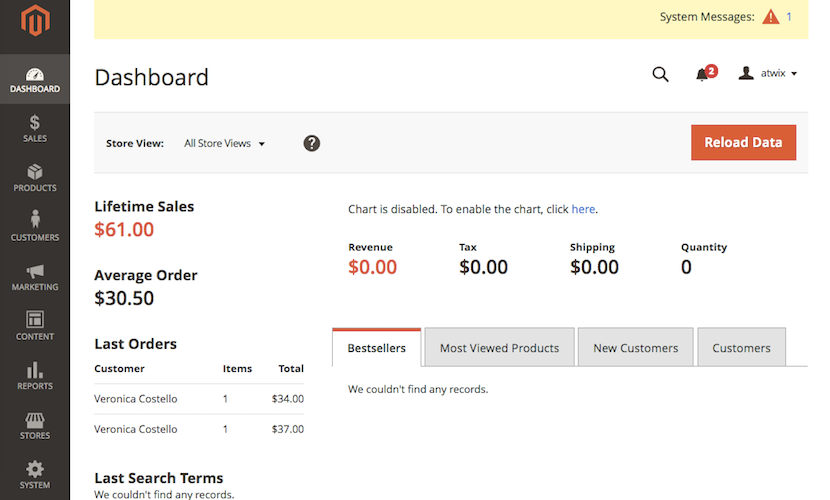830x500 pixels.
Task: Open the Sales menu in sidebar
Action: (x=35, y=128)
